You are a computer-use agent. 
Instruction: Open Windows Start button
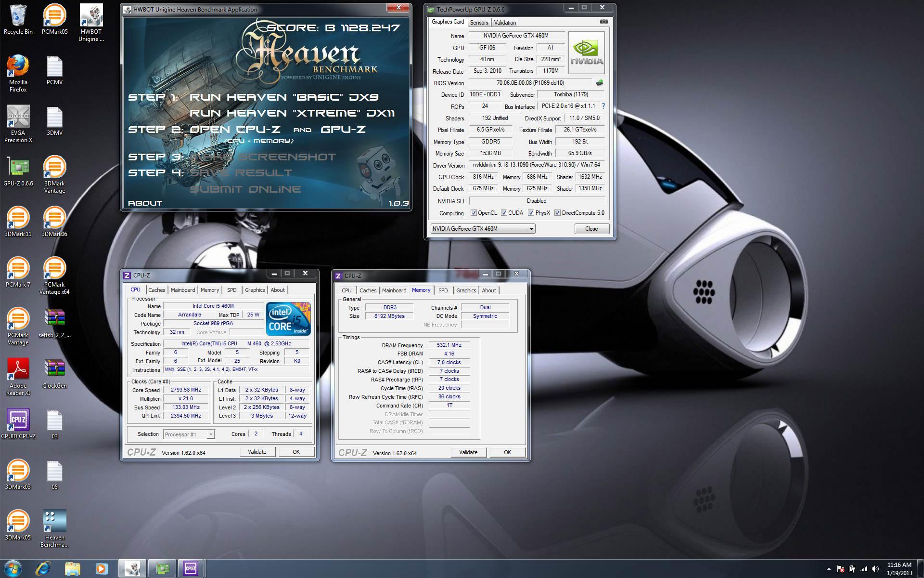pyautogui.click(x=13, y=569)
